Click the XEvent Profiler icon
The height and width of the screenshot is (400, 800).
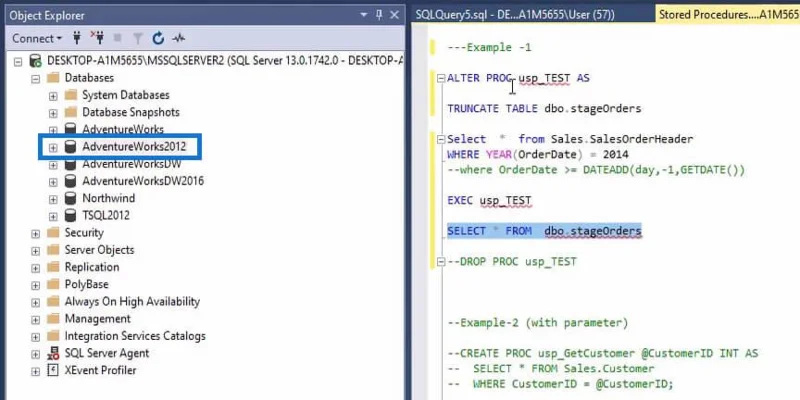coord(53,370)
